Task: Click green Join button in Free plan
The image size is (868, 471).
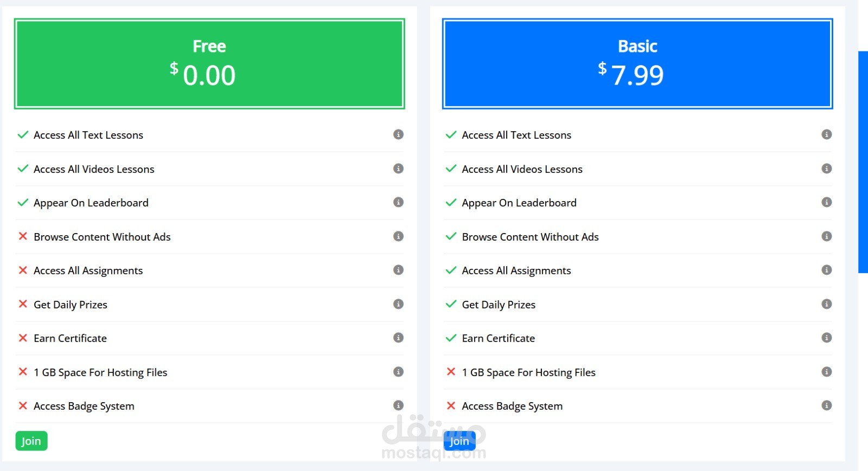Action: (x=31, y=441)
